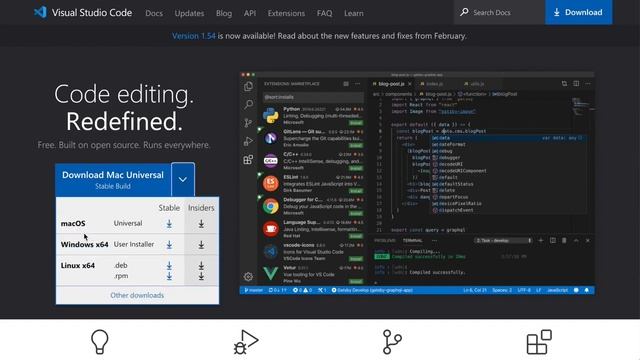Image resolution: width=640 pixels, height=360 pixels.
Task: Open the Docs menu item
Action: (154, 13)
